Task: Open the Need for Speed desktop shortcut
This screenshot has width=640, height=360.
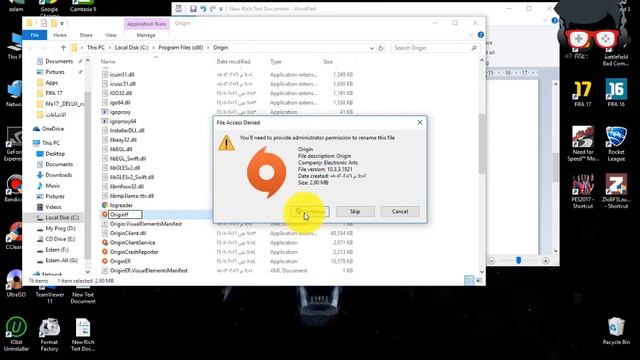Action: pyautogui.click(x=583, y=144)
